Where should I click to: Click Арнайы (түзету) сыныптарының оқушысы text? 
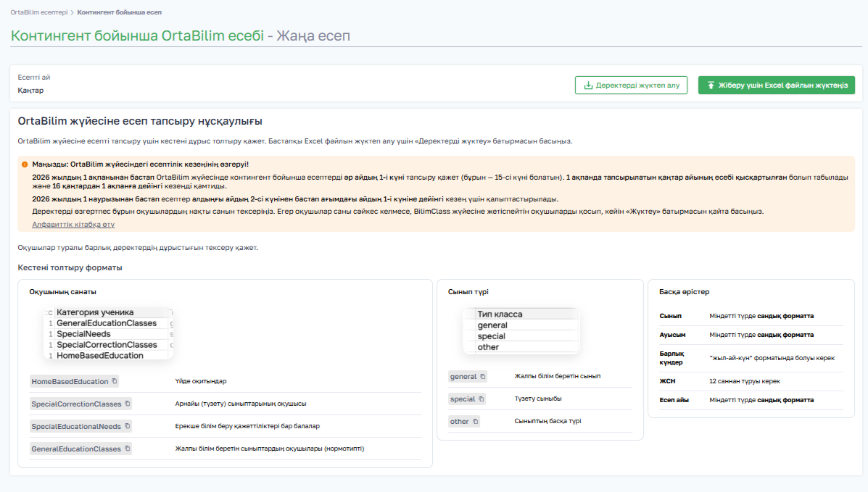(x=241, y=404)
